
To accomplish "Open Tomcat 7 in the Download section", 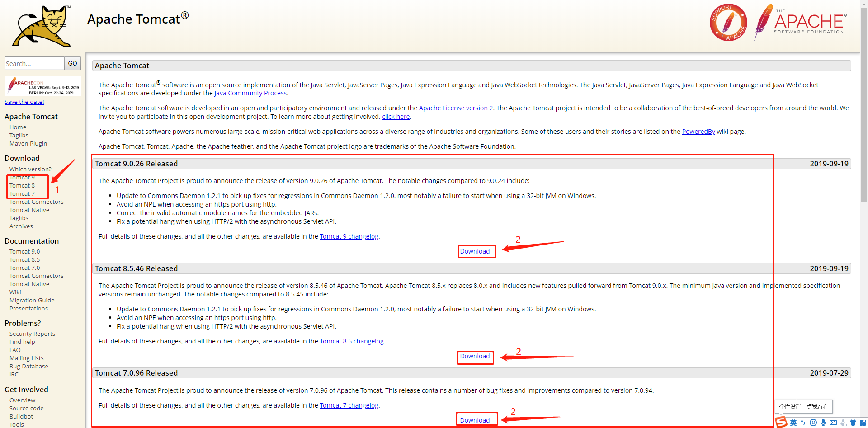I will point(22,194).
